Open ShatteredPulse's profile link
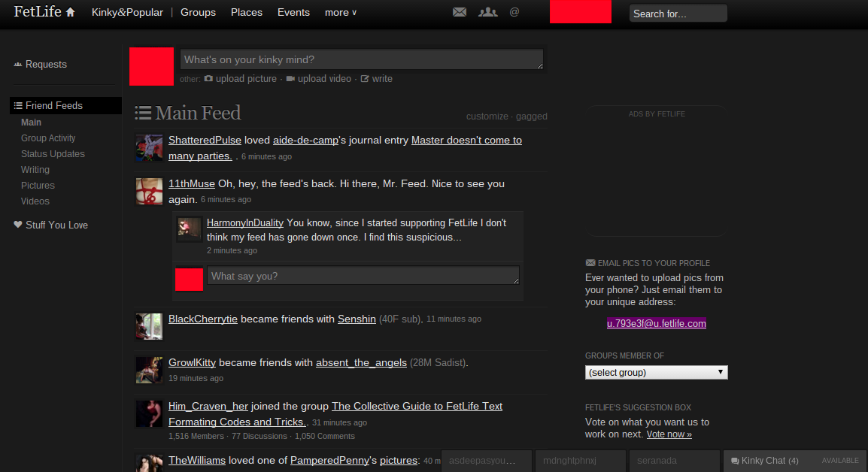This screenshot has width=868, height=472. [205, 140]
